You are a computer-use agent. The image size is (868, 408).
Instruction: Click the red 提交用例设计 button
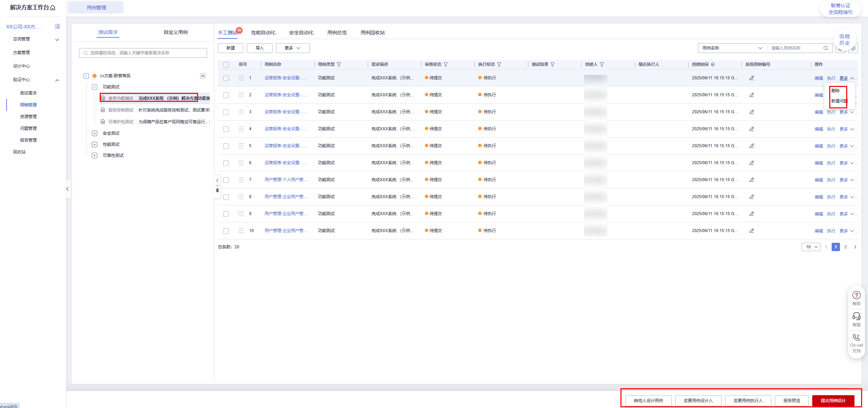(833, 401)
